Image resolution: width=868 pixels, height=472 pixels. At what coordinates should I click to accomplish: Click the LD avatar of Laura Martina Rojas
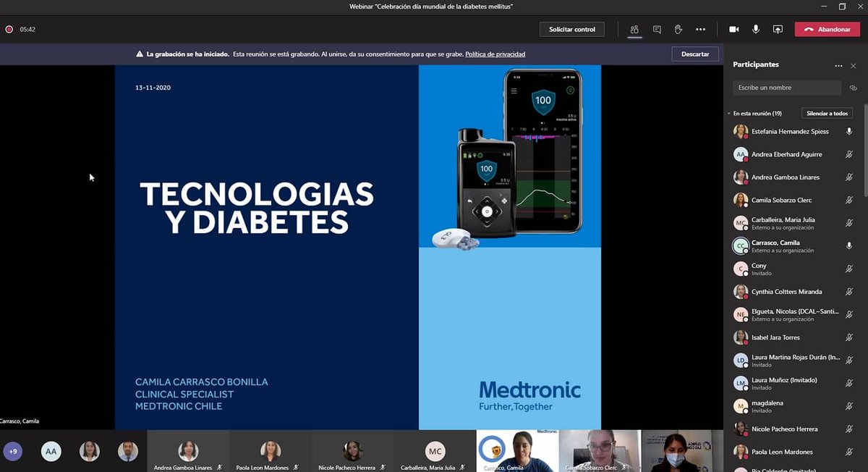pyautogui.click(x=741, y=360)
